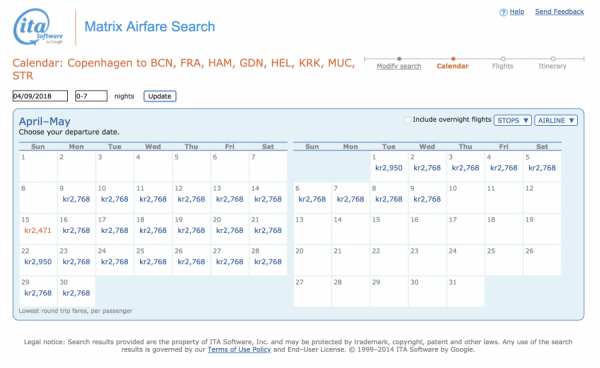The image size is (600, 368).
Task: Focus the nights range field 0-7
Action: click(x=91, y=96)
